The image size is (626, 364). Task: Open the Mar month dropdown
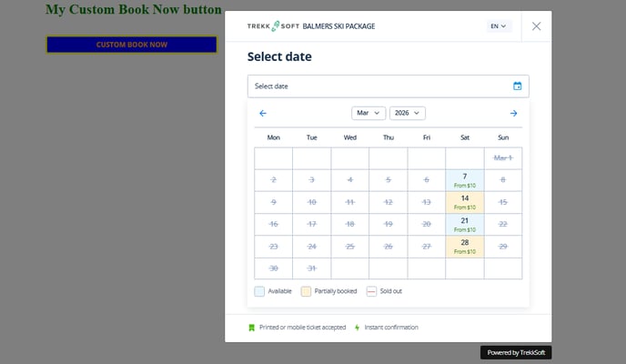[x=369, y=113]
